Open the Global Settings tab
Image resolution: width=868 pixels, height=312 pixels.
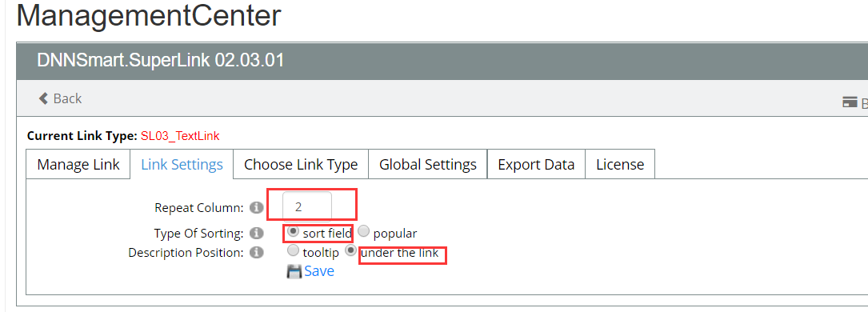(428, 164)
